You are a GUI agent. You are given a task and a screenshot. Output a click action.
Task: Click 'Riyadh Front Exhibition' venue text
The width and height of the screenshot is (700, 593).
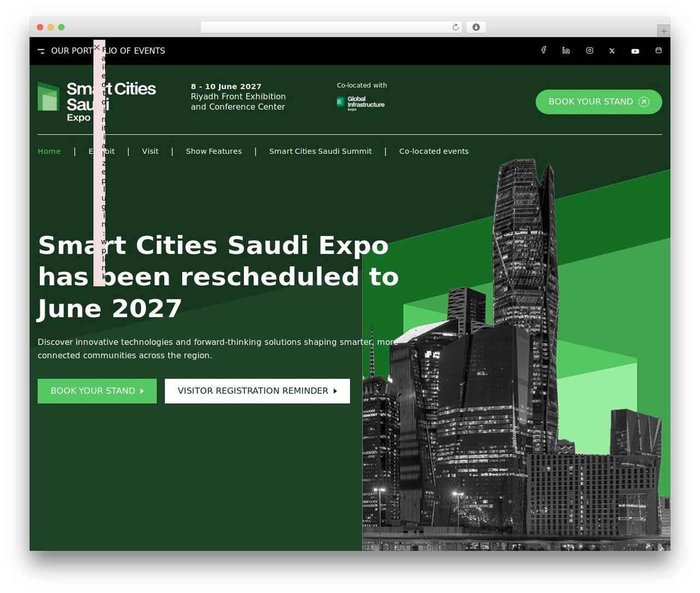point(238,97)
